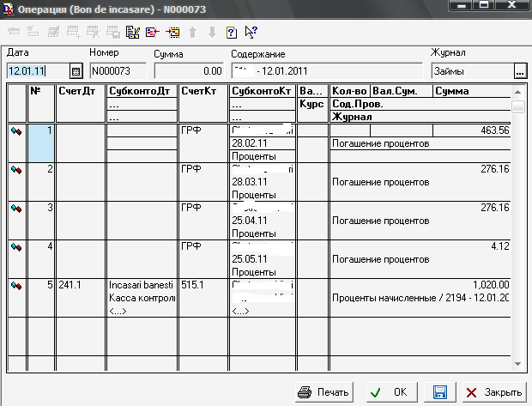Click the floppy disk save icon button
The height and width of the screenshot is (406, 532).
click(x=440, y=391)
